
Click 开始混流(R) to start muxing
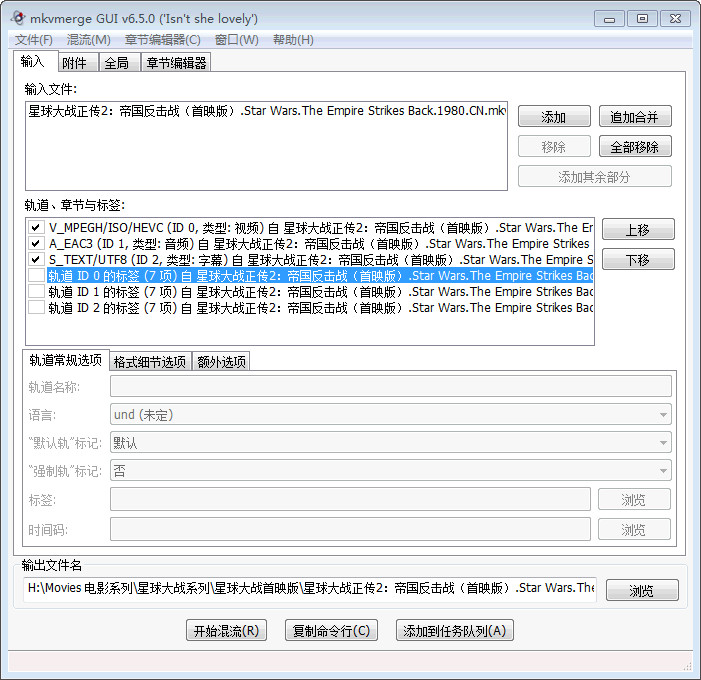227,630
